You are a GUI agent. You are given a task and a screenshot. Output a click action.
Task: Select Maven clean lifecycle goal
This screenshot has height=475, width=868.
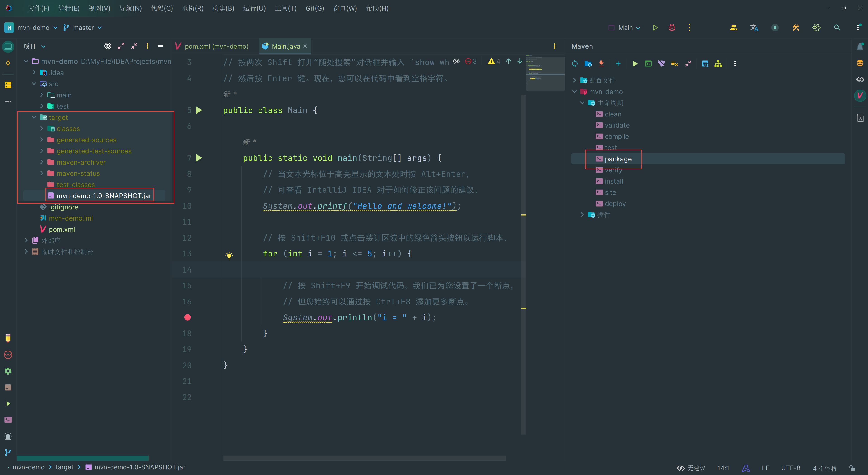(613, 114)
